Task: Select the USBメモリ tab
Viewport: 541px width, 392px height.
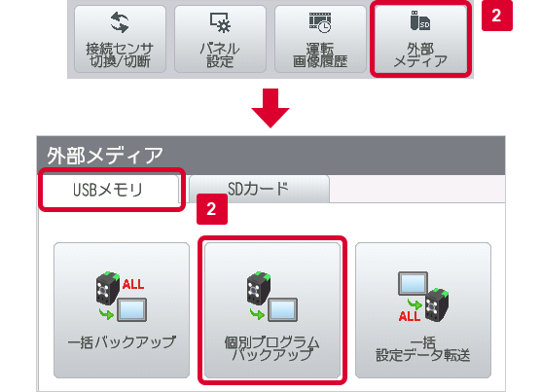Action: pyautogui.click(x=109, y=189)
